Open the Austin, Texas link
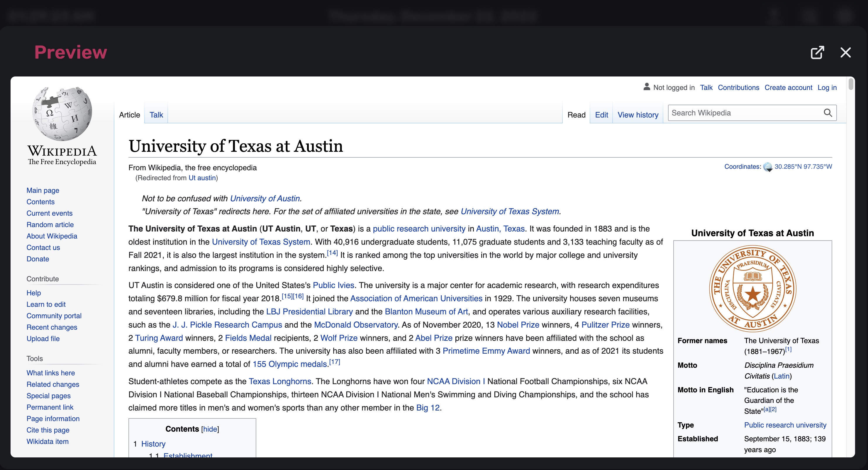The image size is (868, 470). coord(500,229)
